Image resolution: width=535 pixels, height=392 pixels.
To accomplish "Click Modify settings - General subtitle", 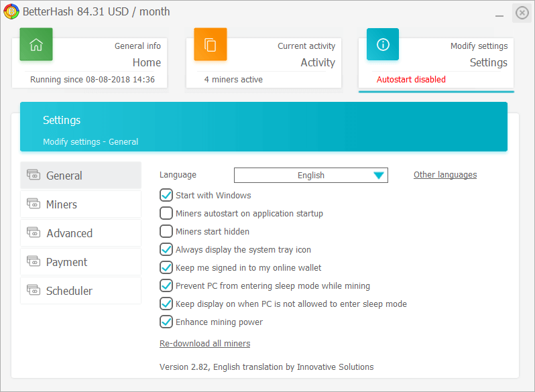I will click(91, 141).
